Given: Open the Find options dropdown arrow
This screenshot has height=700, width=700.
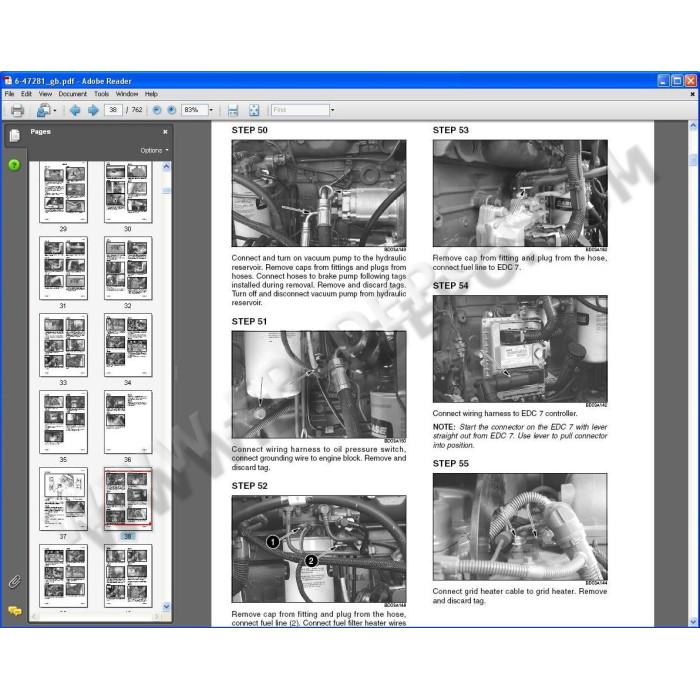Looking at the screenshot, I should coord(332,110).
